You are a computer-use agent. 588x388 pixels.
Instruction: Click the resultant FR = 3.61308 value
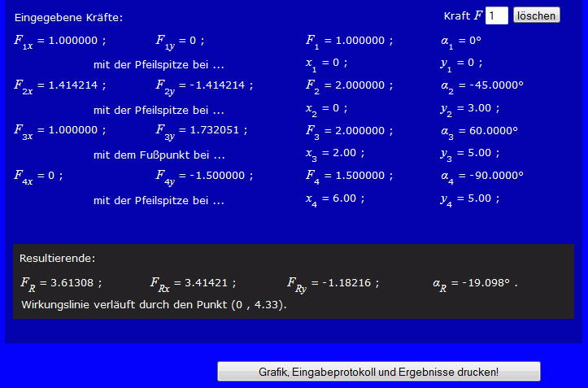click(61, 283)
